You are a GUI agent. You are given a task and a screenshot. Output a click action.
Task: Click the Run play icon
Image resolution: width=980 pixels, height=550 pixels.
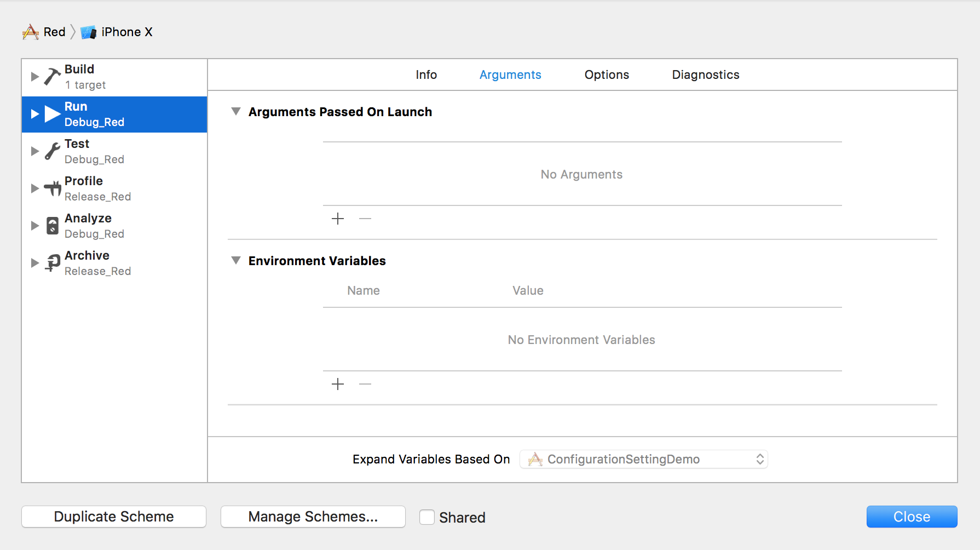[53, 114]
